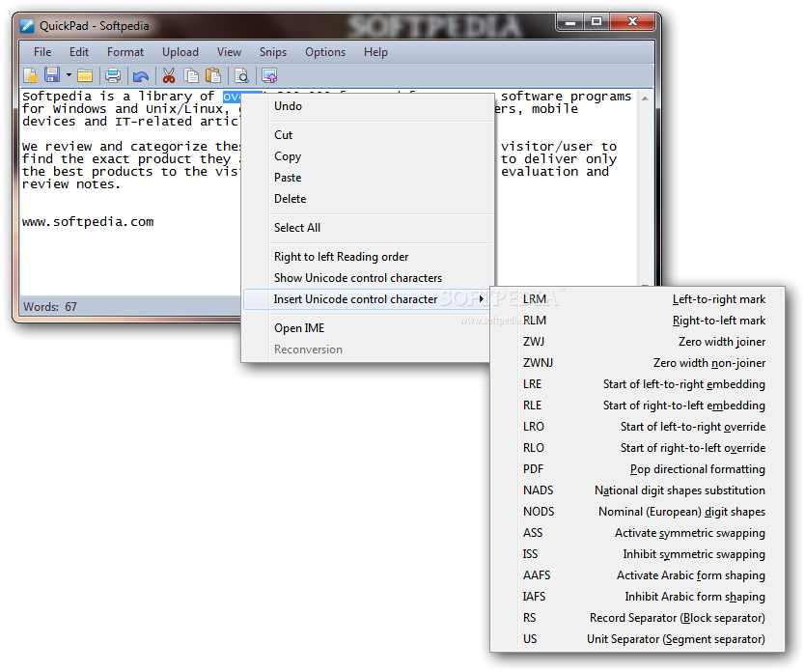The height and width of the screenshot is (672, 805).
Task: Open the Help menu
Action: pos(375,52)
